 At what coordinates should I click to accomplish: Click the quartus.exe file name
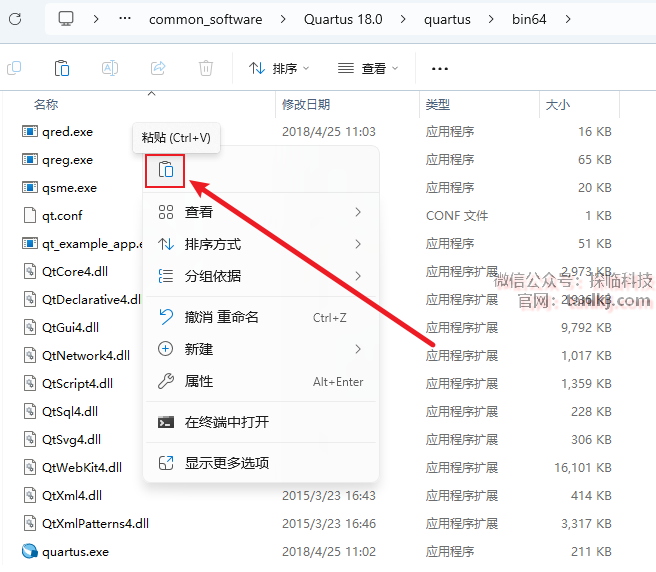click(x=75, y=552)
